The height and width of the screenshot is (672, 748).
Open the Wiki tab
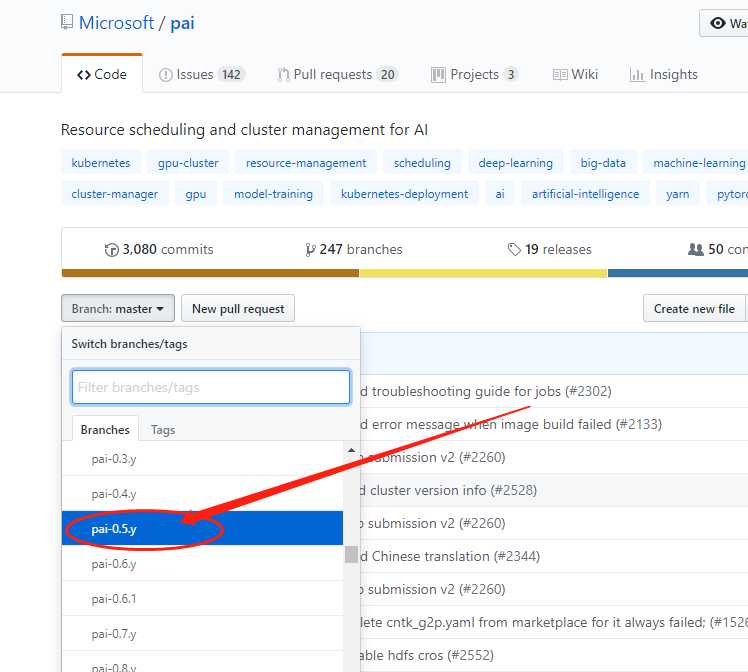575,74
